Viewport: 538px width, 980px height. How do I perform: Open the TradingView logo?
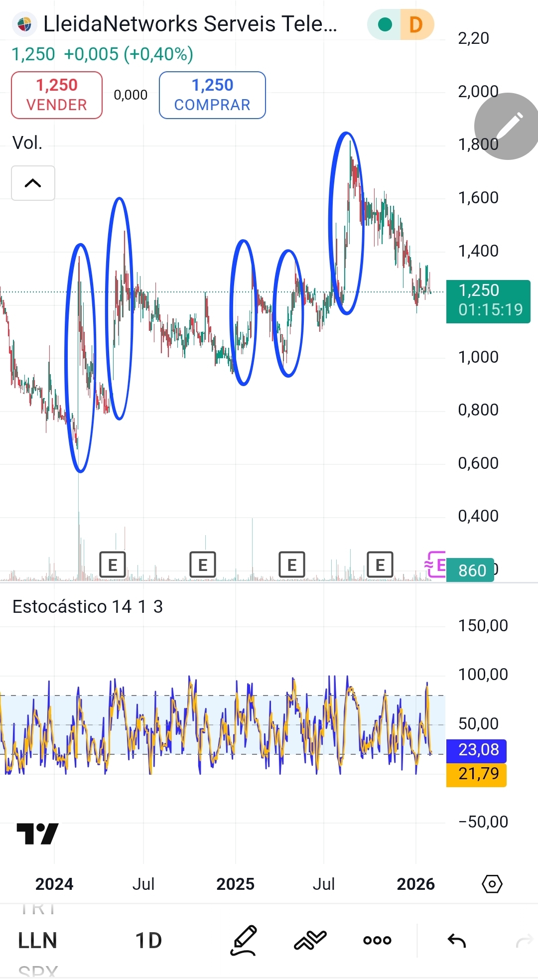tap(37, 833)
